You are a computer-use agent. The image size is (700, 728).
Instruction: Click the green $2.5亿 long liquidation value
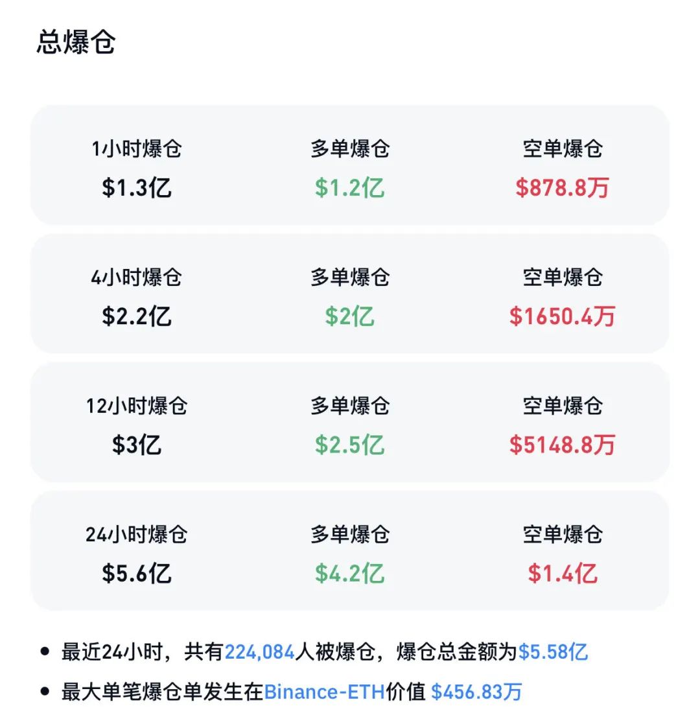tap(349, 445)
